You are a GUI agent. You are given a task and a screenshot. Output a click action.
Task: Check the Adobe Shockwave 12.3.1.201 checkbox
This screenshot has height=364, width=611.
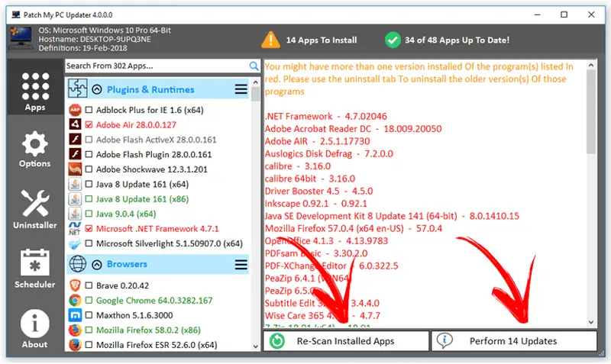89,169
